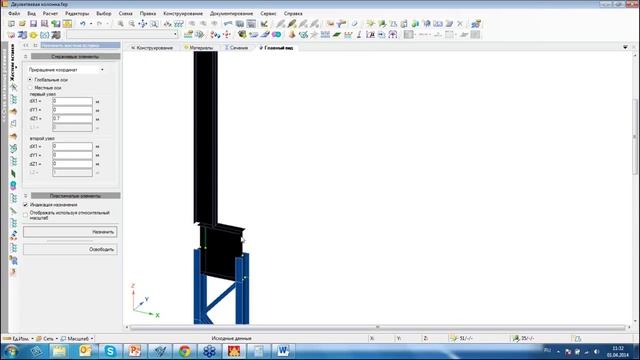The height and width of the screenshot is (360, 640).
Task: Click the Undo arrow icon
Action: pos(83,24)
